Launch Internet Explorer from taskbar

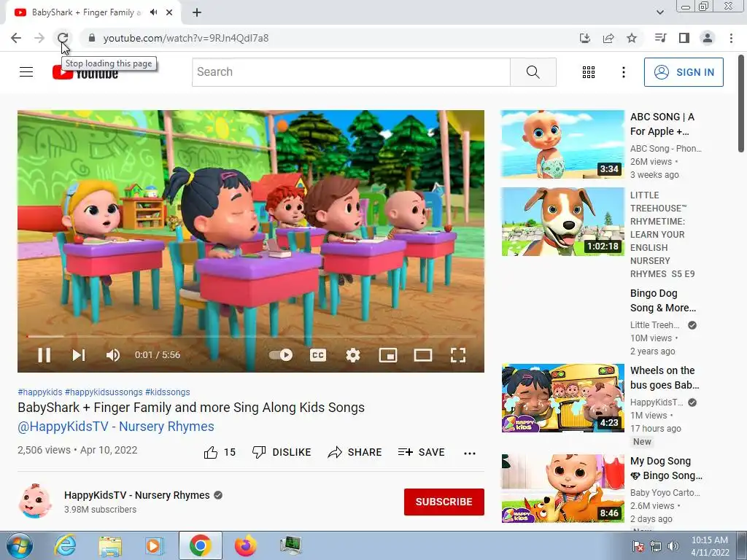pyautogui.click(x=64, y=545)
